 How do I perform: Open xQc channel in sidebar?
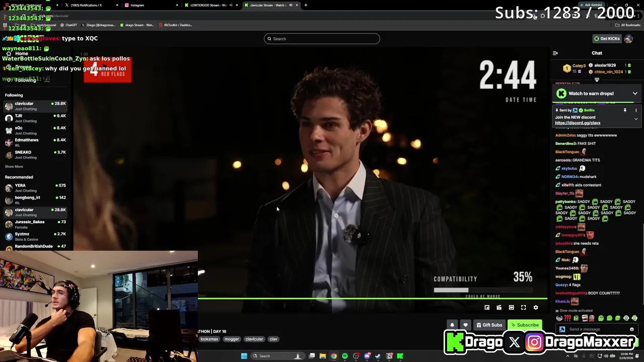[x=35, y=130]
